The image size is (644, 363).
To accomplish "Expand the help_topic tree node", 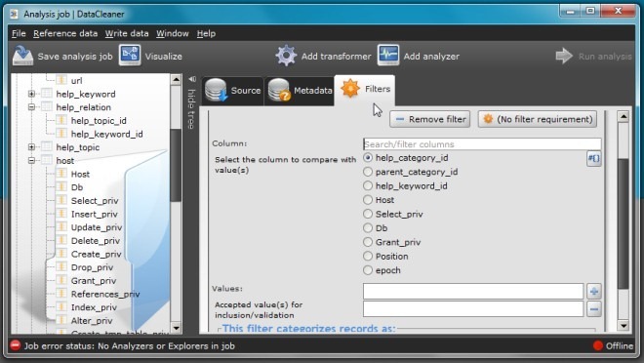I will [31, 147].
